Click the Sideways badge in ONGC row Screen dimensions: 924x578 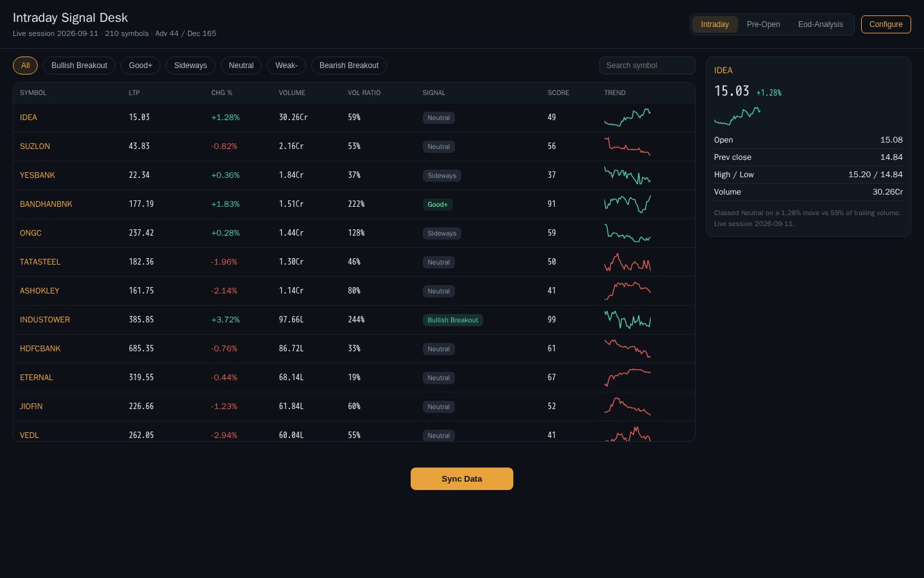click(x=441, y=233)
